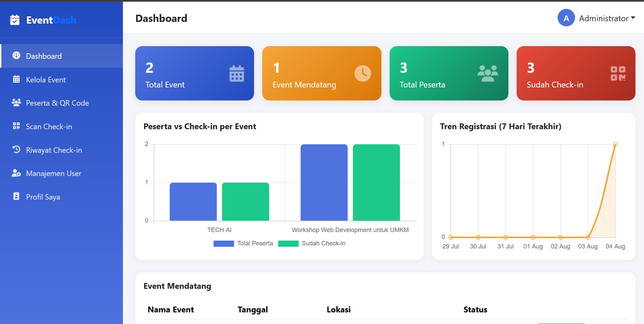Click TECH AI green Sudah Check-in bar
644x324 pixels.
pyautogui.click(x=246, y=202)
